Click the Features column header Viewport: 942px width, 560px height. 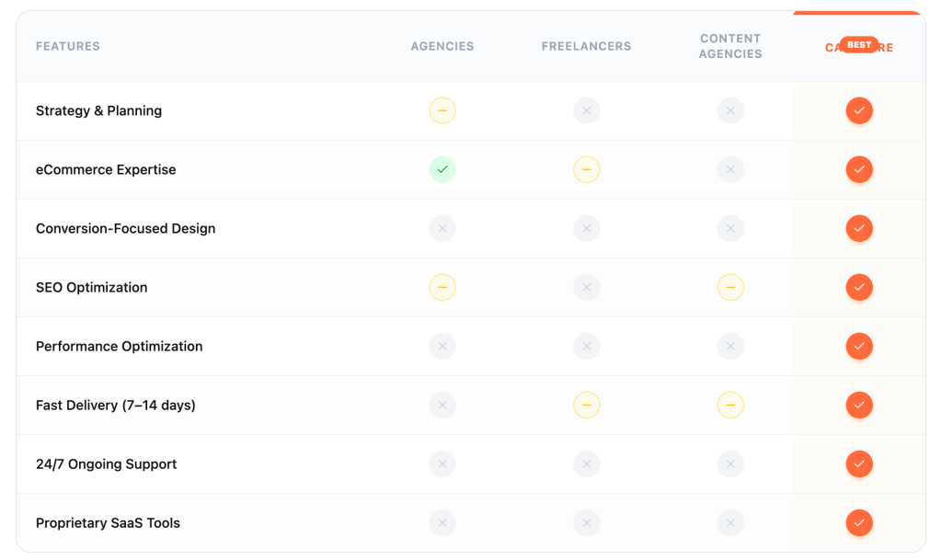pyautogui.click(x=68, y=47)
